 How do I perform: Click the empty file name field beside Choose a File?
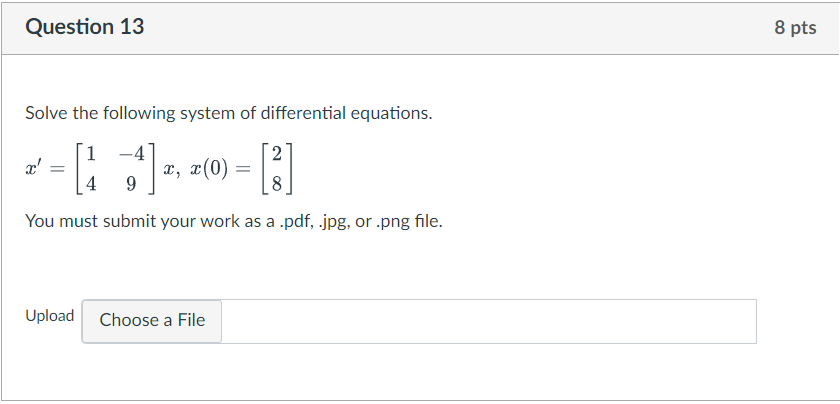(489, 321)
